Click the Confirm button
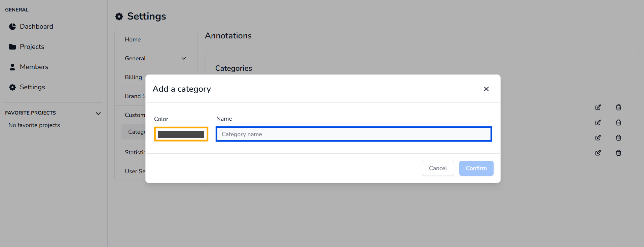The image size is (644, 247). tap(476, 168)
